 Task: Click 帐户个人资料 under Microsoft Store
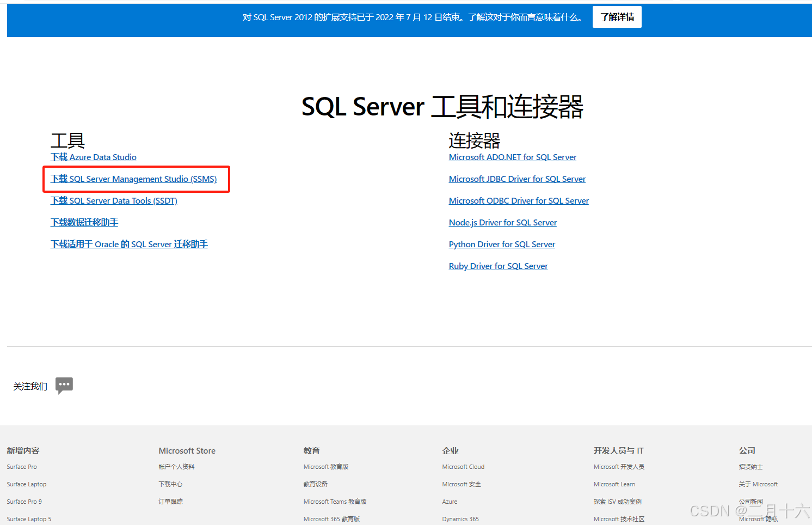(x=176, y=467)
